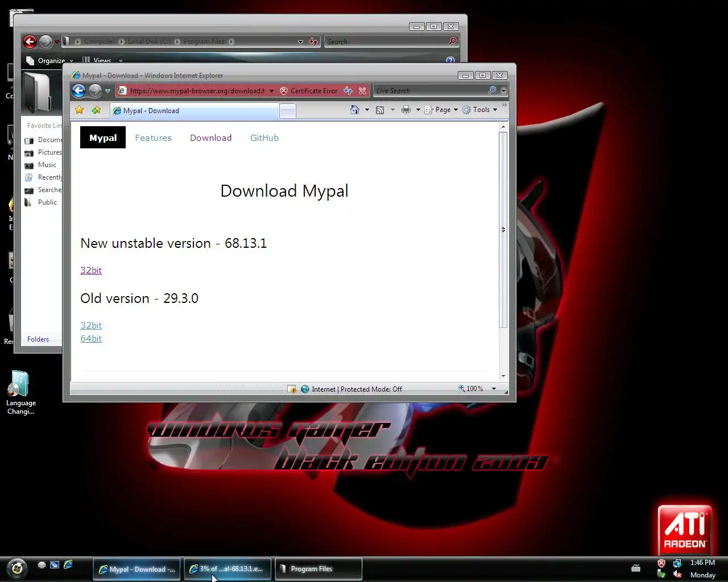The height and width of the screenshot is (582, 728).
Task: Open the Download navigation link
Action: (210, 138)
